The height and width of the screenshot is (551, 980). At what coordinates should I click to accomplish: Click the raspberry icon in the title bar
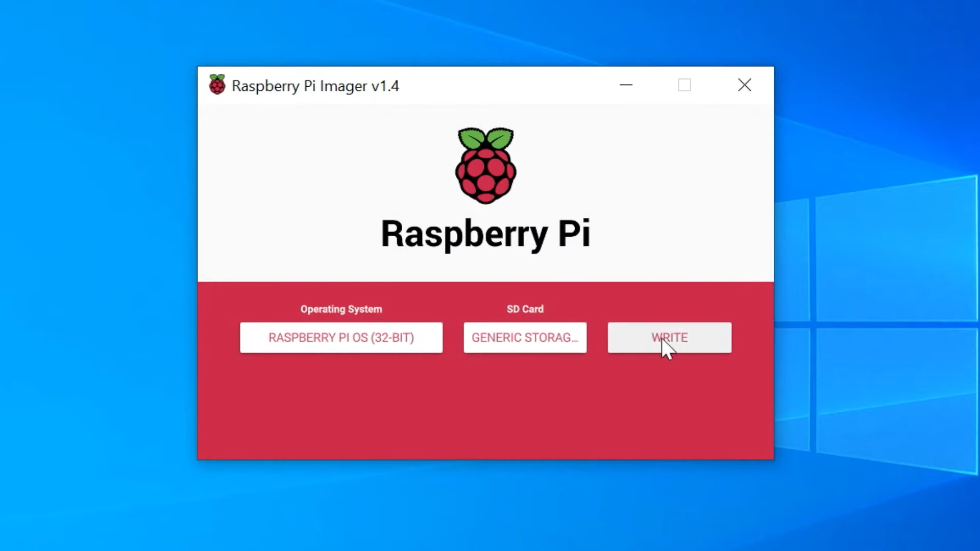(217, 85)
